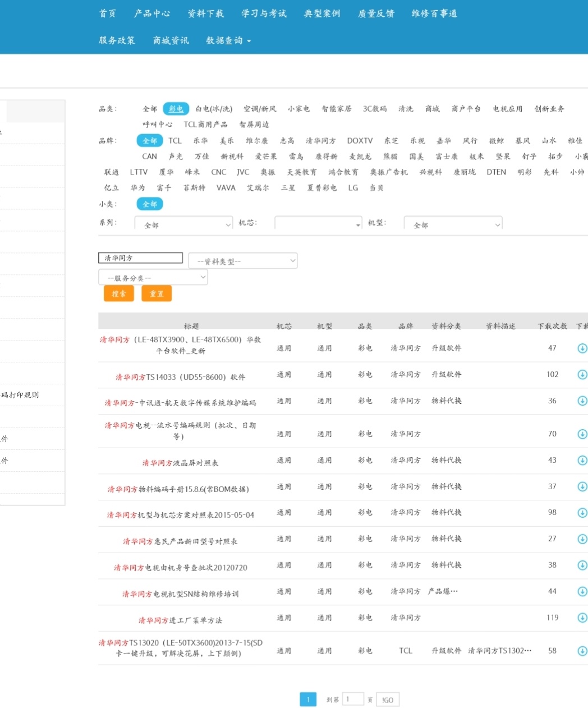Download 清华同方电视--流水号编码规则 document
This screenshot has width=588, height=708.
coord(582,434)
